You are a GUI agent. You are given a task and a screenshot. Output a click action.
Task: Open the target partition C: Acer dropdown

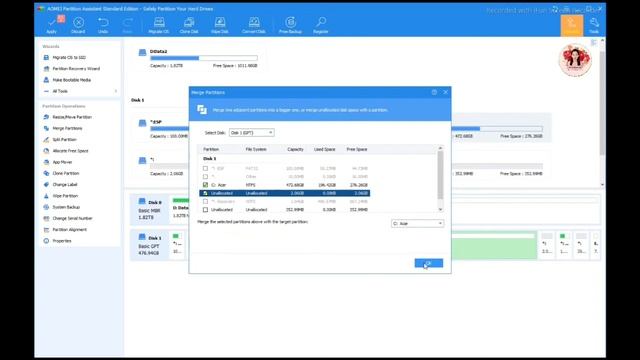click(417, 223)
